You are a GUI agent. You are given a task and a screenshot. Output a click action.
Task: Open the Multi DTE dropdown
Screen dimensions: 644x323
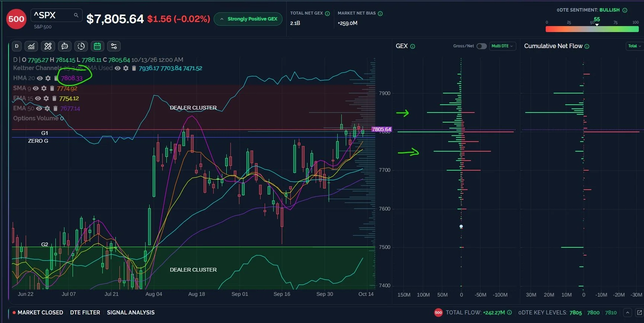pos(502,46)
